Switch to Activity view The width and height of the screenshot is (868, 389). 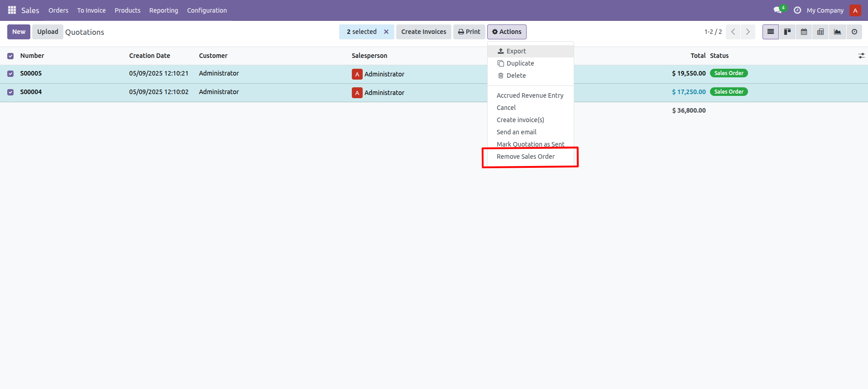pos(854,32)
